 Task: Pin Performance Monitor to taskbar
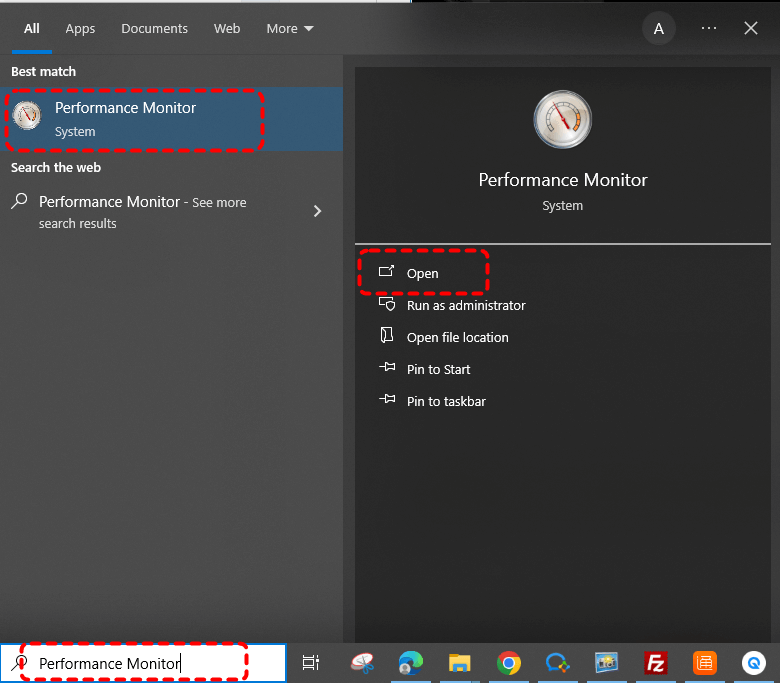446,401
